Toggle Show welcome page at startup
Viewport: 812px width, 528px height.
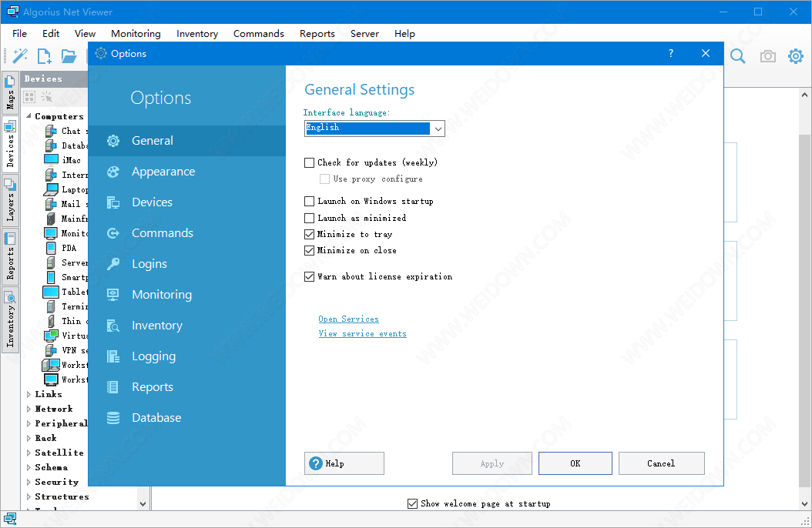(412, 503)
